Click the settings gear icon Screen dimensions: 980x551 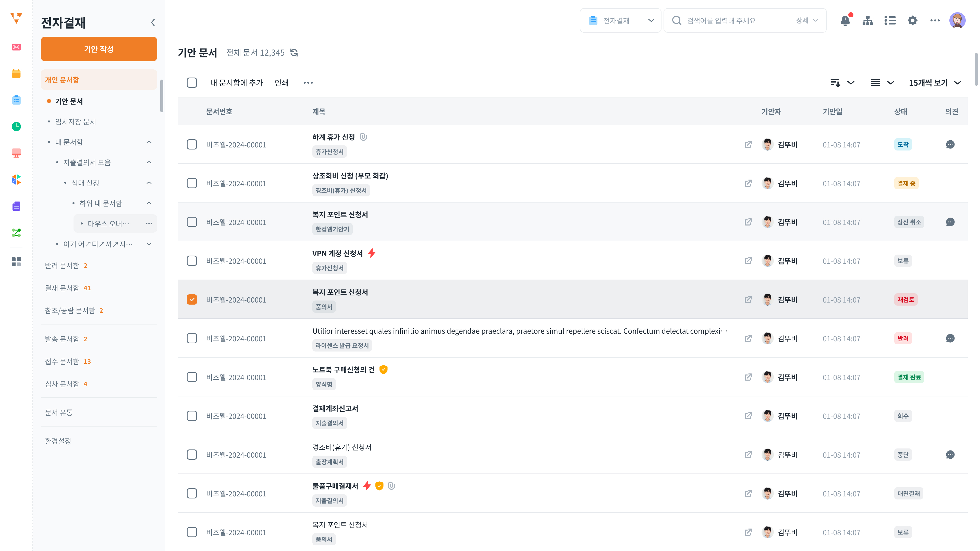tap(912, 20)
